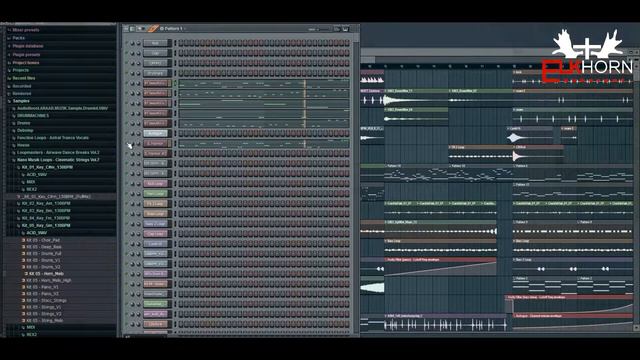
Task: Adjust the Autogun channel volume knob
Action: coord(138,133)
